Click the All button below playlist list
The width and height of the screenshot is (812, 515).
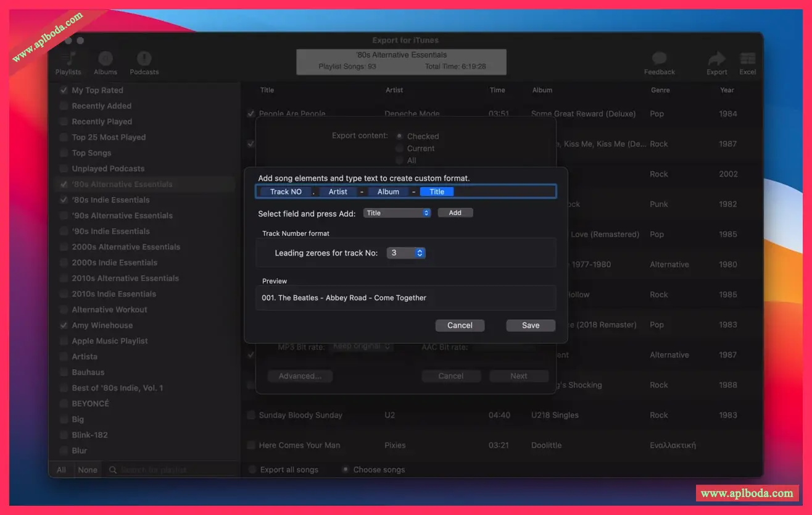click(62, 470)
